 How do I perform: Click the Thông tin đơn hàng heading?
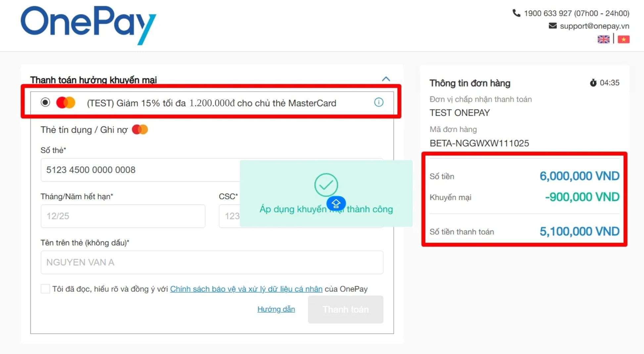pyautogui.click(x=470, y=83)
